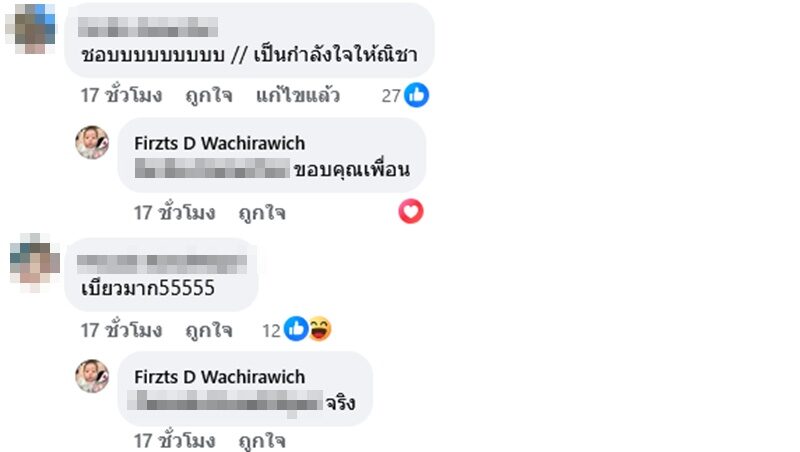This screenshot has width=800, height=452.
Task: Open Firzts D Wachirawich name above ขอบคุณเพื่อน
Action: (220, 143)
